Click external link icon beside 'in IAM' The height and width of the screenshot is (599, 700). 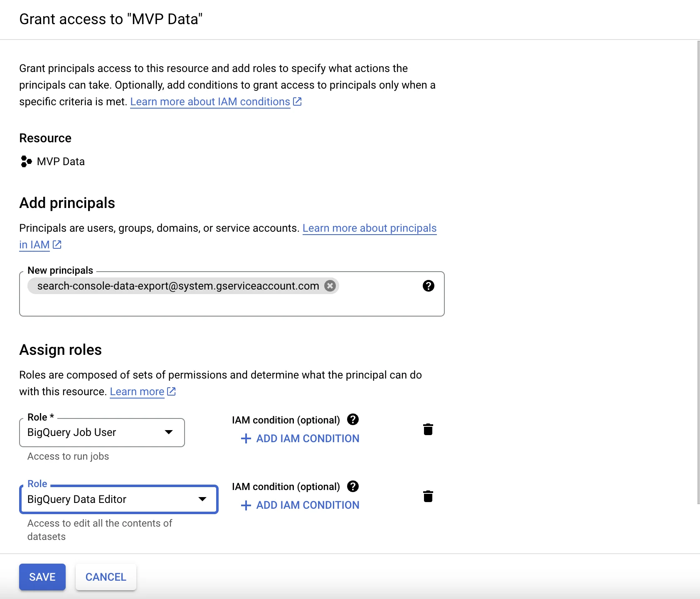[x=57, y=245]
